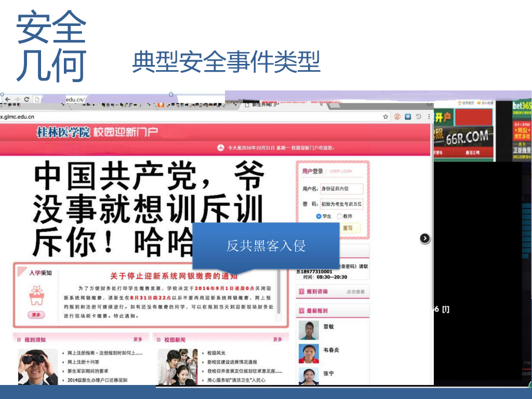Click the small icon beside 校园新闻 heading
This screenshot has height=399, width=532.
pos(158,340)
